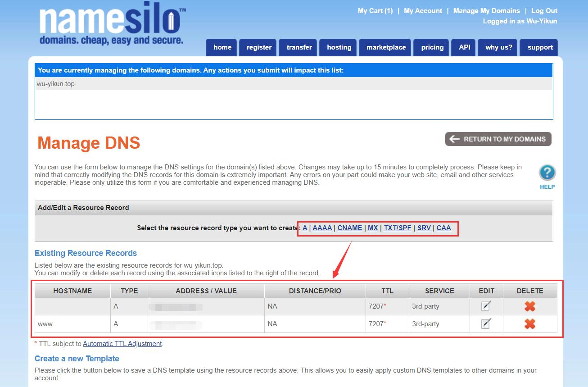Viewport: 588px width, 387px height.
Task: Open the hosting tab
Action: tap(339, 47)
